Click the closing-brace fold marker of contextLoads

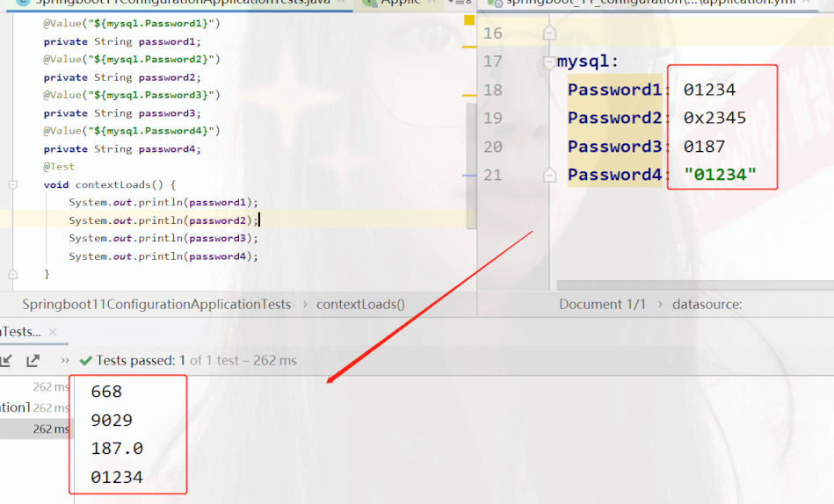pos(13,274)
